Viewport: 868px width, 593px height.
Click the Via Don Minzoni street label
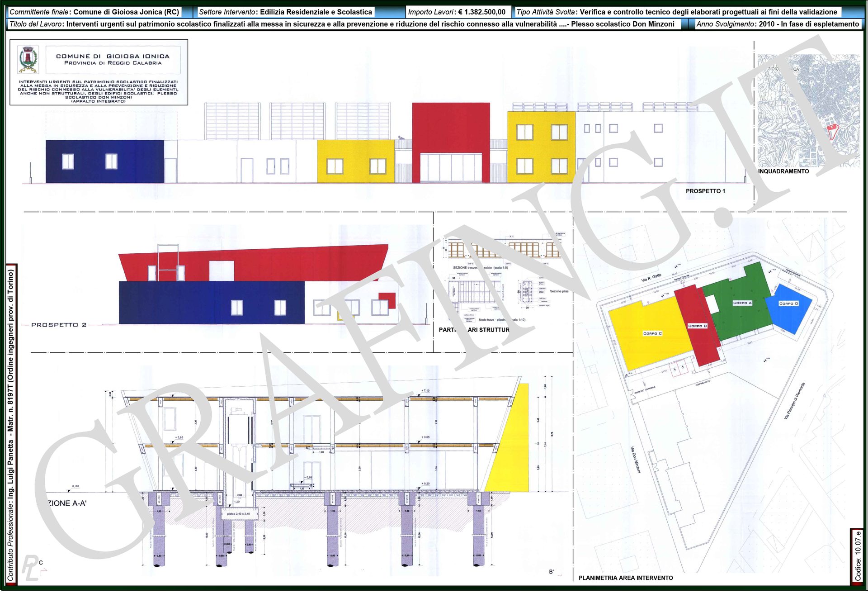(635, 460)
